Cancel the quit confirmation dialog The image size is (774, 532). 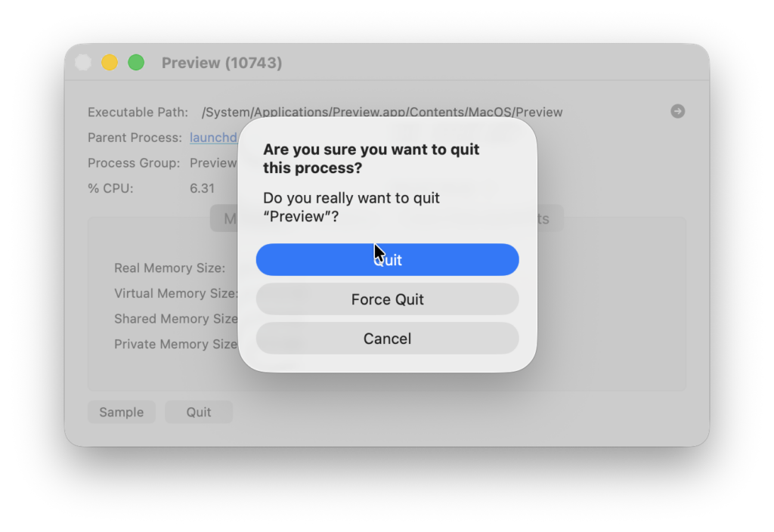click(387, 339)
